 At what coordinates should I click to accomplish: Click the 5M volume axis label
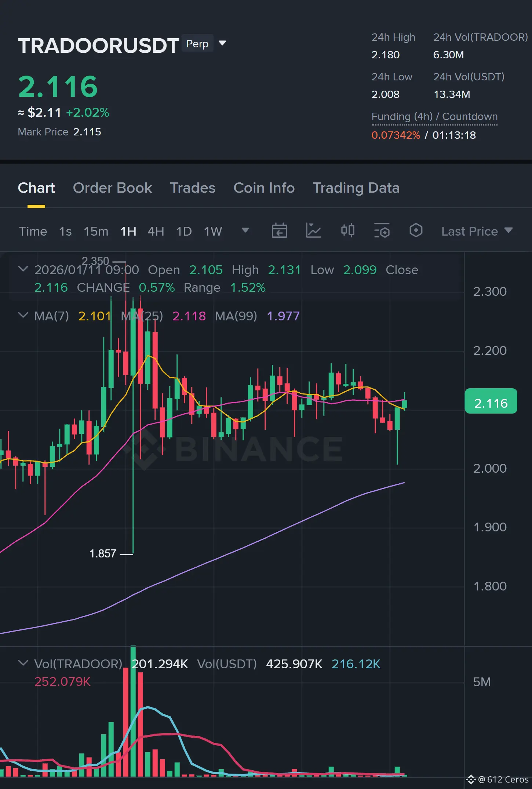pos(482,682)
